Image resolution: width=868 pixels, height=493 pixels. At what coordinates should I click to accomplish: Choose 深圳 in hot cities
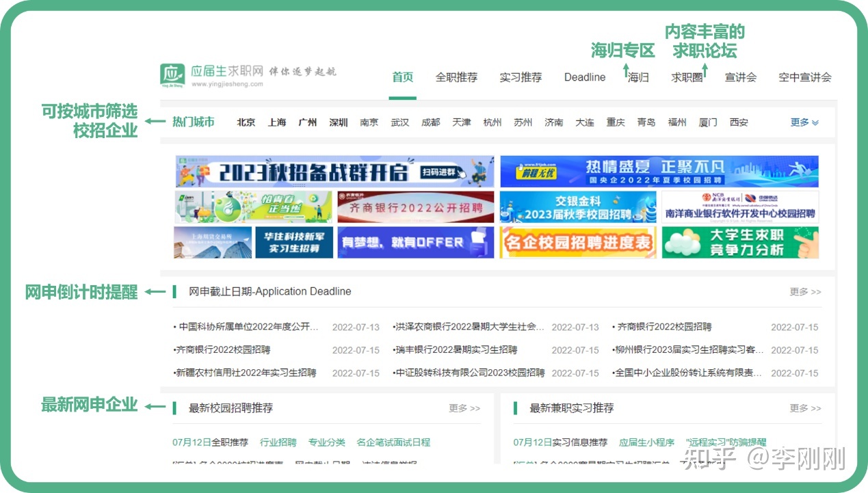click(x=339, y=122)
